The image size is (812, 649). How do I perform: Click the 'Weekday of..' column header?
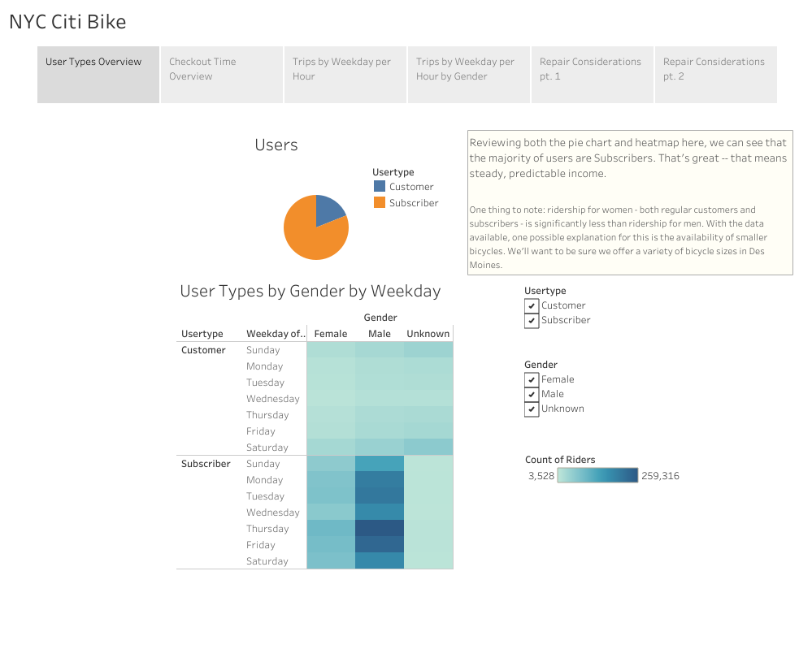click(x=276, y=334)
